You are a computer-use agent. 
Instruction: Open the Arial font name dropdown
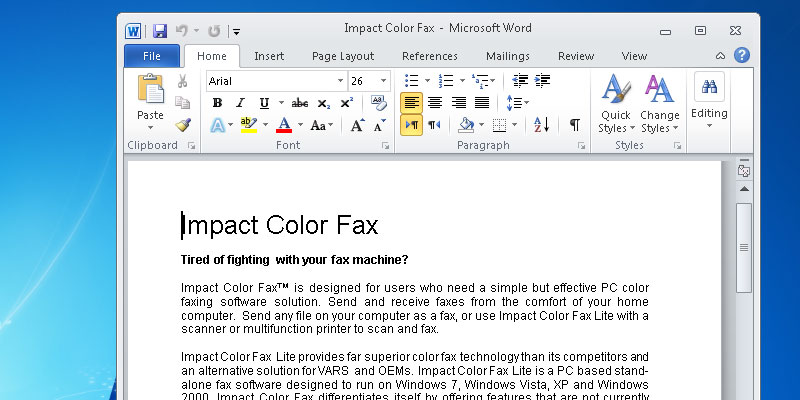pyautogui.click(x=340, y=81)
